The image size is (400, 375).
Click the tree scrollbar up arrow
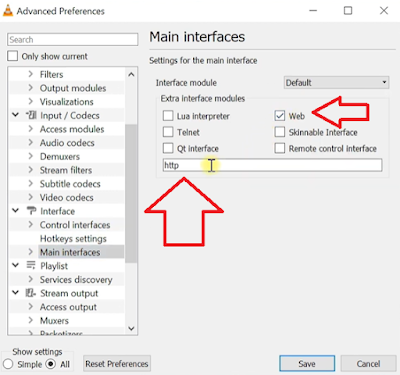click(131, 74)
